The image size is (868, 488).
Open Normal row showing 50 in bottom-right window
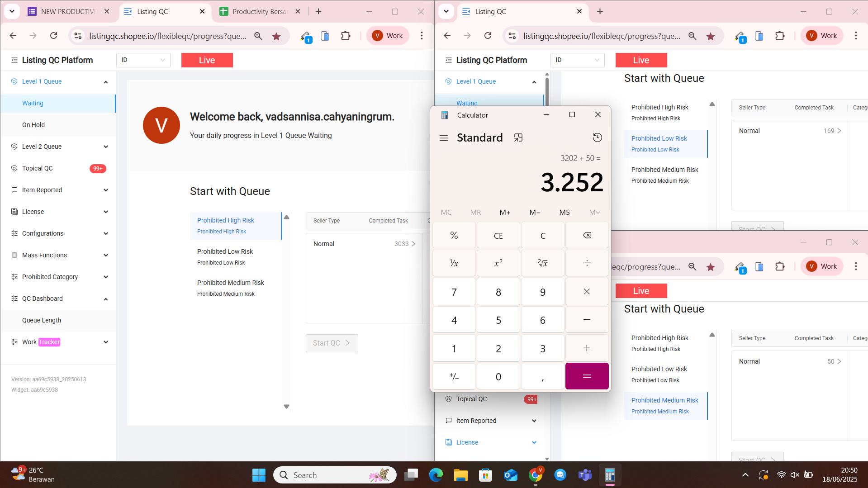point(789,361)
